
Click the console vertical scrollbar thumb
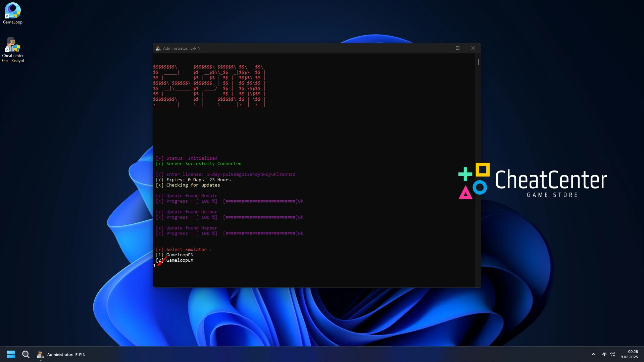pos(478,62)
